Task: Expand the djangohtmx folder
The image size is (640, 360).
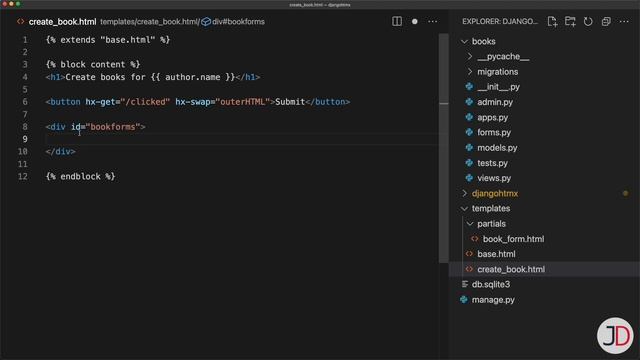Action: 464,193
